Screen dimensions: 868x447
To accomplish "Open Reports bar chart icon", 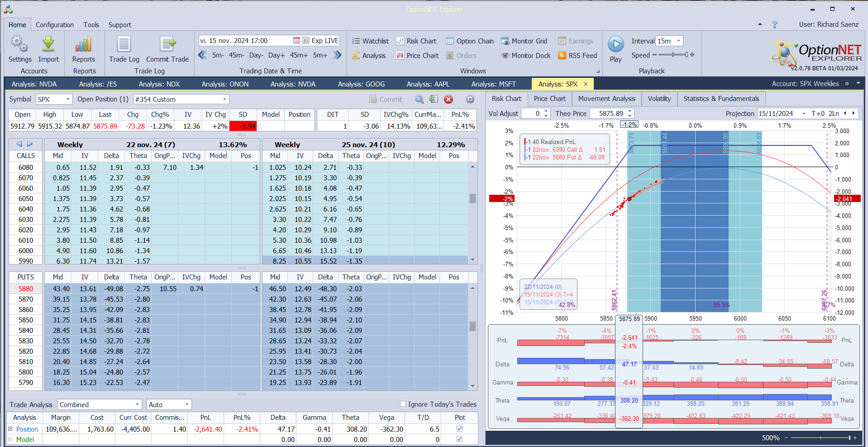I will click(84, 45).
